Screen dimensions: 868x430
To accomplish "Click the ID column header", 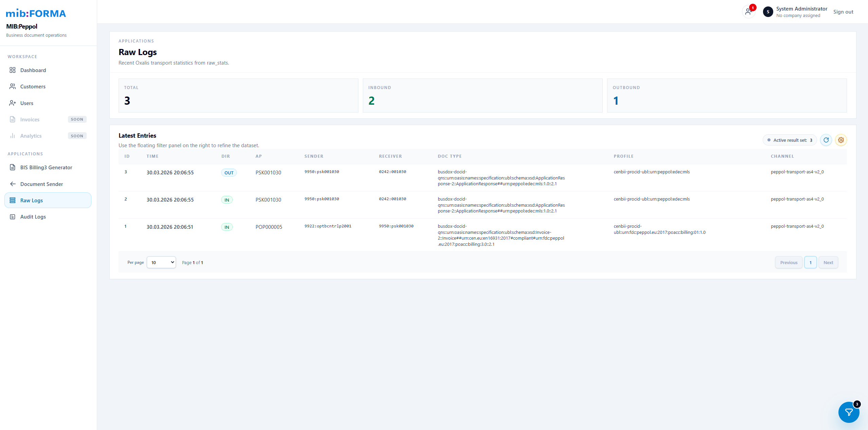I will (x=127, y=156).
